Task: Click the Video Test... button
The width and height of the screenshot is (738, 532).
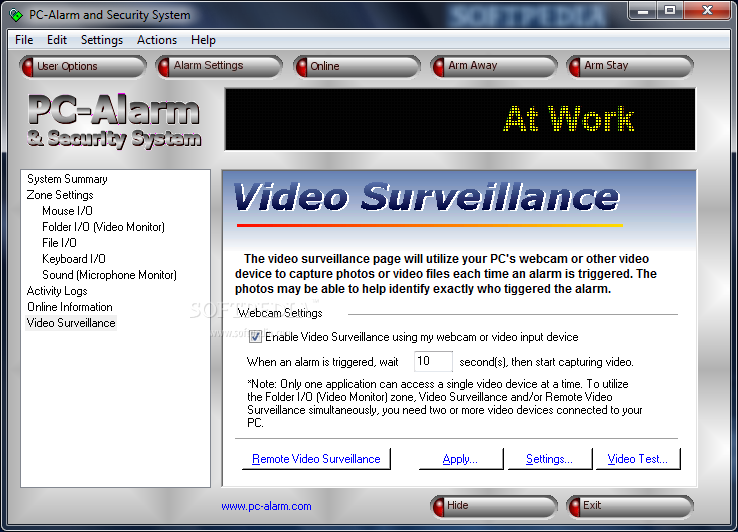Action: [638, 459]
